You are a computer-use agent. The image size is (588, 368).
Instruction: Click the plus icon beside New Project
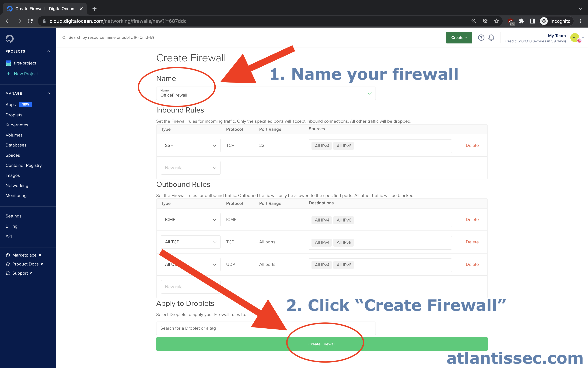pos(8,74)
